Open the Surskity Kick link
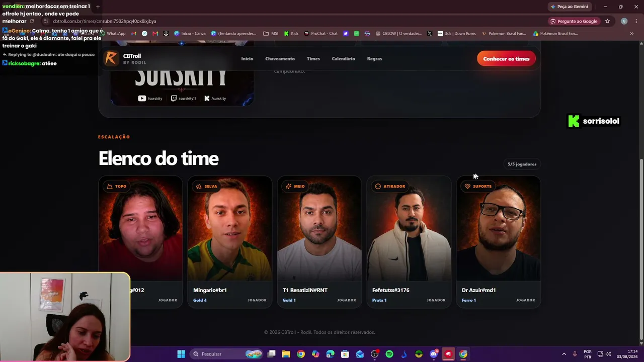 [x=215, y=99]
